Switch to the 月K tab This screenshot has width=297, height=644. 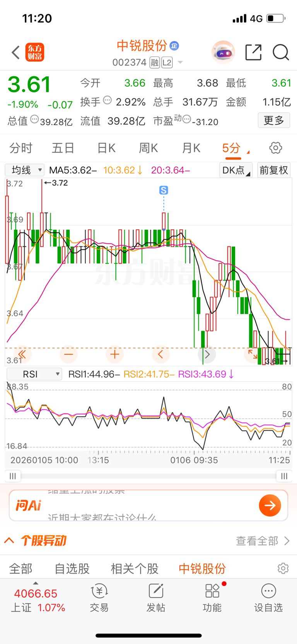pos(191,148)
